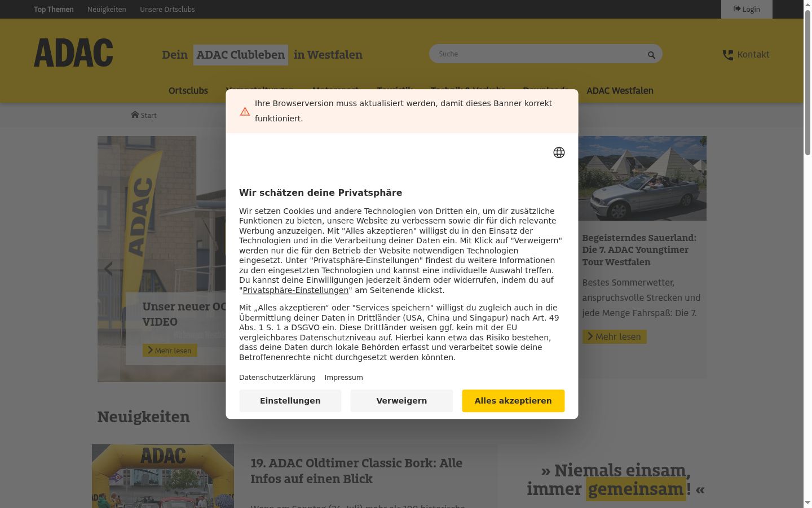This screenshot has height=508, width=812.
Task: Click the ADAC logo
Action: (73, 53)
